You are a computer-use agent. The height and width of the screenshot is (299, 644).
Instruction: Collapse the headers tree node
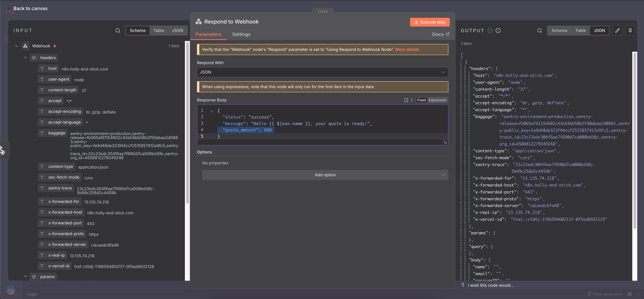[26, 58]
